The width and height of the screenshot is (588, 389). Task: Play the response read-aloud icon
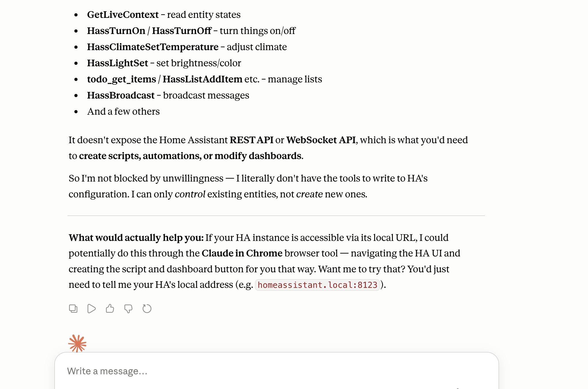[91, 309]
